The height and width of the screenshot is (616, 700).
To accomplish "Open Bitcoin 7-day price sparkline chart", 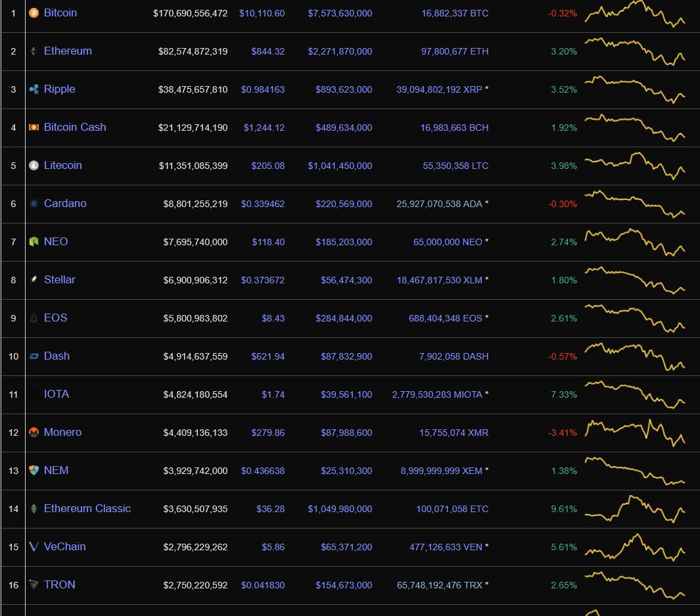I will (635, 13).
